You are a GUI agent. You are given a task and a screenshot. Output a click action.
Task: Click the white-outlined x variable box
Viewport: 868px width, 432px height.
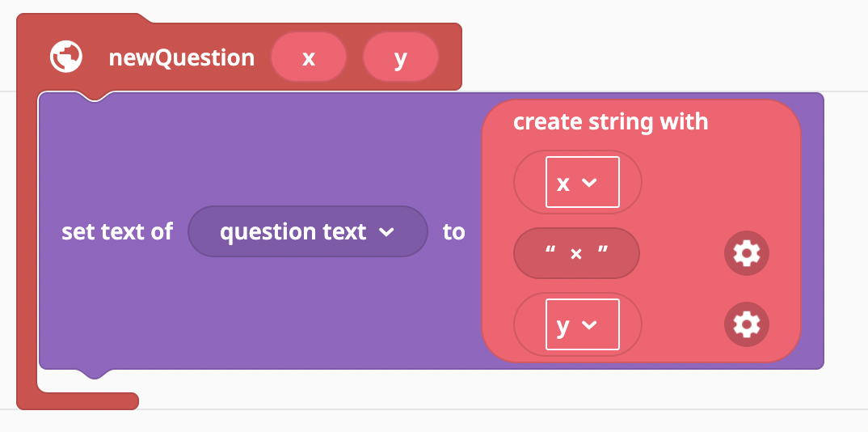pyautogui.click(x=583, y=182)
